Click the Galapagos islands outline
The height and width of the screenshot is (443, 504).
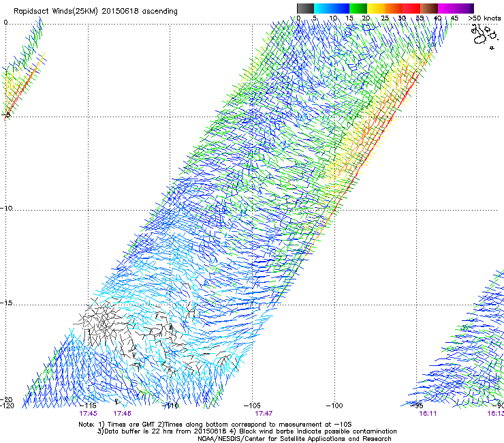484,36
